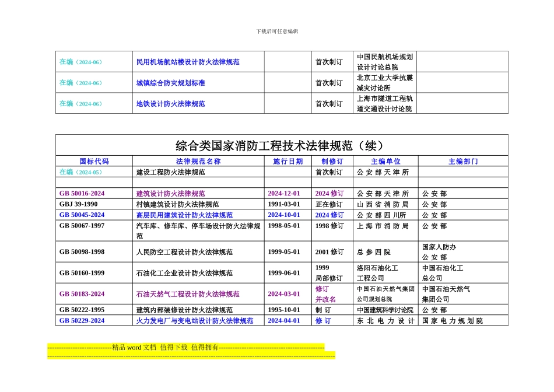Click 上海市隧道工程轨道交通设计讨论院 cell
554x392 pixels.
385,104
